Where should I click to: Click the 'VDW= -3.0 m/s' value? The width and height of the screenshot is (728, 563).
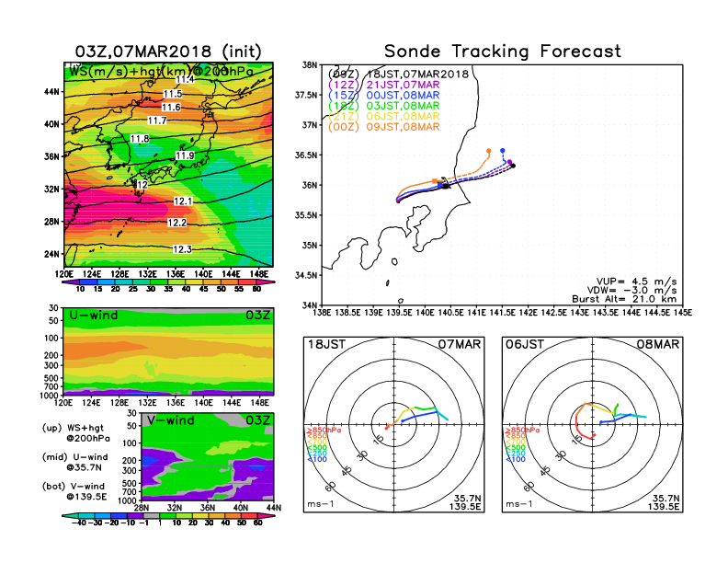tap(631, 291)
